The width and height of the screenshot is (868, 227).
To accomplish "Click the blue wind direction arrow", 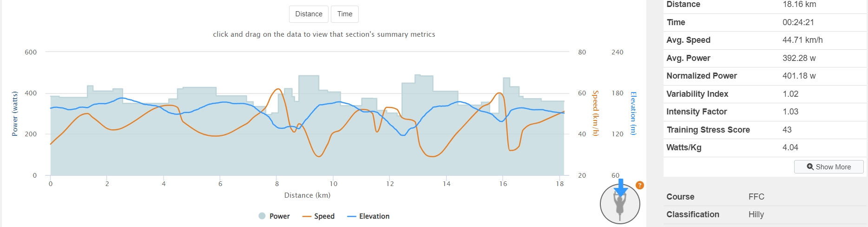I will 621,187.
